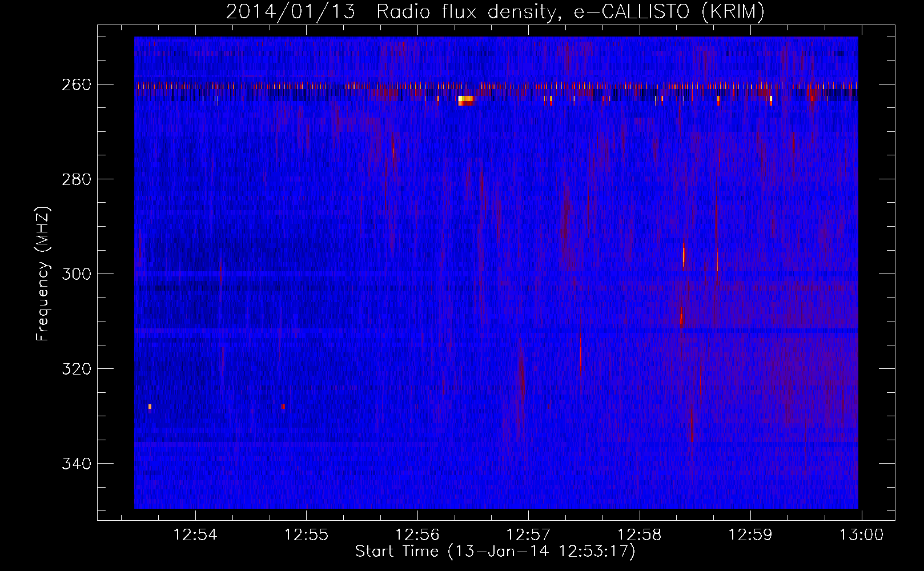Click the 340 frequency tick label

76,464
